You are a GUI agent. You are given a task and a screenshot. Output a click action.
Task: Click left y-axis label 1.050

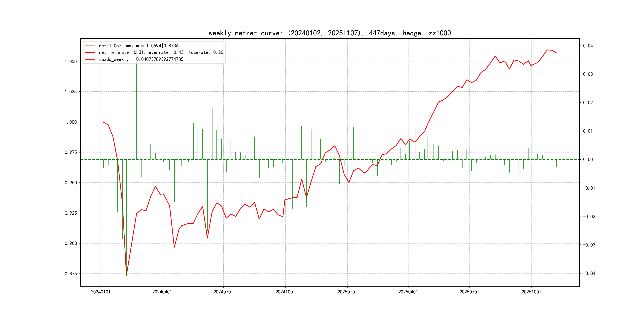click(71, 61)
